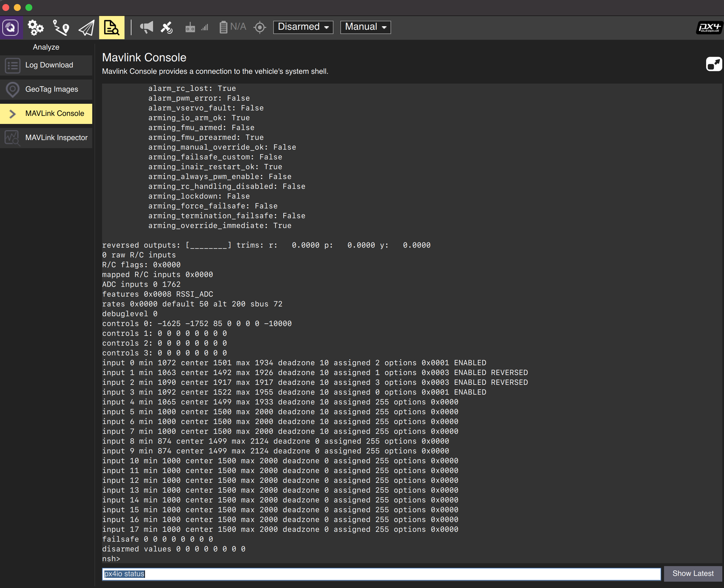Click the 'disarmed values' line

(x=174, y=549)
